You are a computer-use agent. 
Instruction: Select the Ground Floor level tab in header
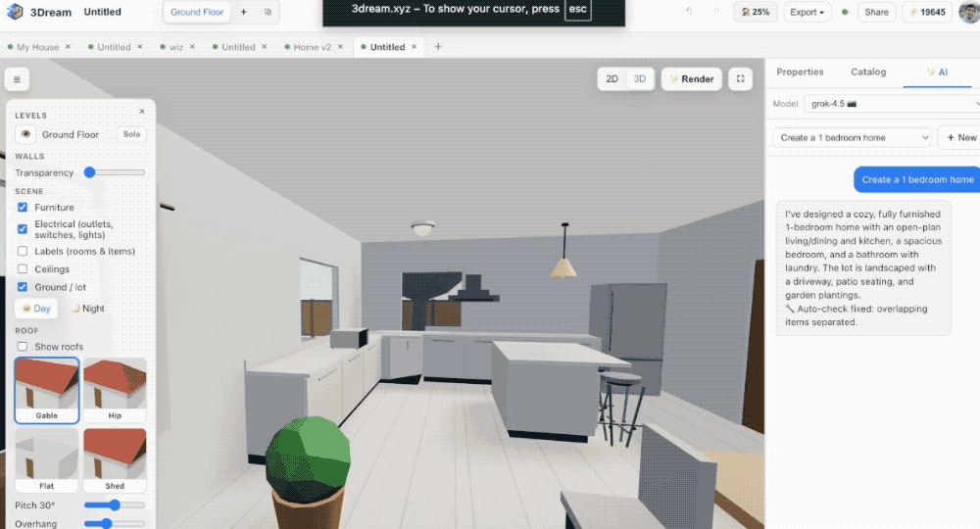197,12
